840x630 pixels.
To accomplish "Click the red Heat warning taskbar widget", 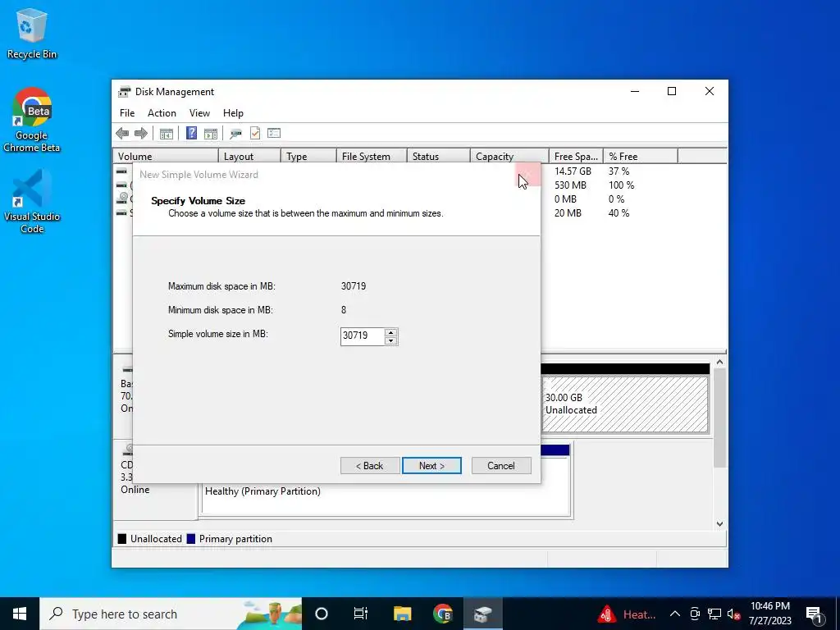I will pyautogui.click(x=628, y=614).
